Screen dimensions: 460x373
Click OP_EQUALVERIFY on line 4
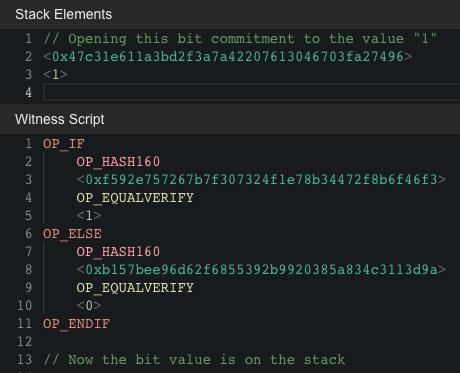point(135,198)
